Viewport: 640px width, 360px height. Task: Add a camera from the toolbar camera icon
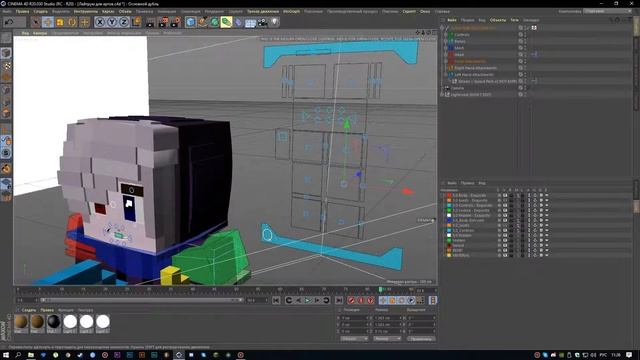tap(262, 22)
